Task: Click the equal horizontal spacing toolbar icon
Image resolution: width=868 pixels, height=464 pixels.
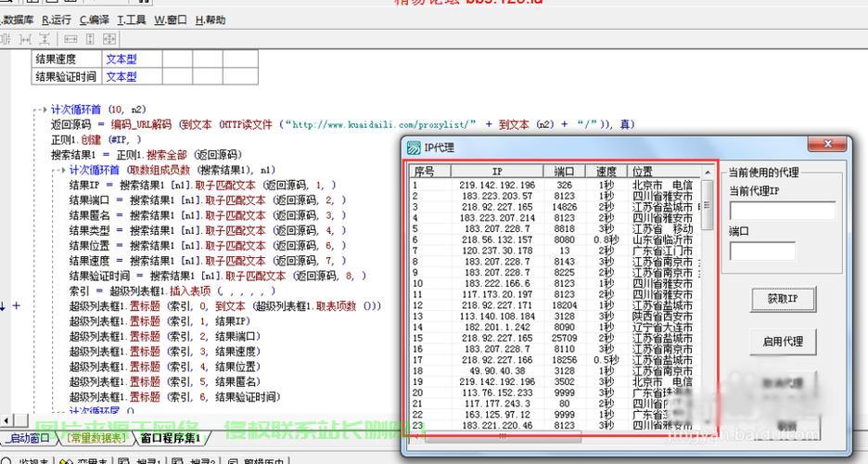Action: 25,39
